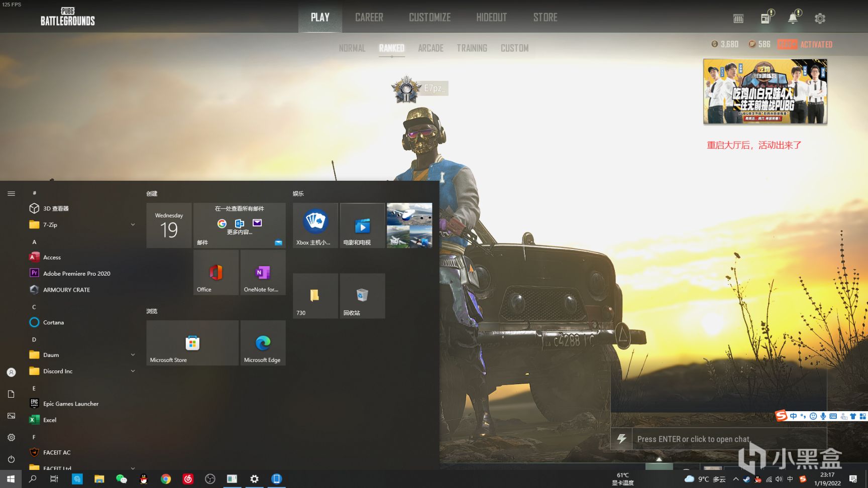The height and width of the screenshot is (488, 868).
Task: Open OBS Studio from the taskbar
Action: [210, 479]
